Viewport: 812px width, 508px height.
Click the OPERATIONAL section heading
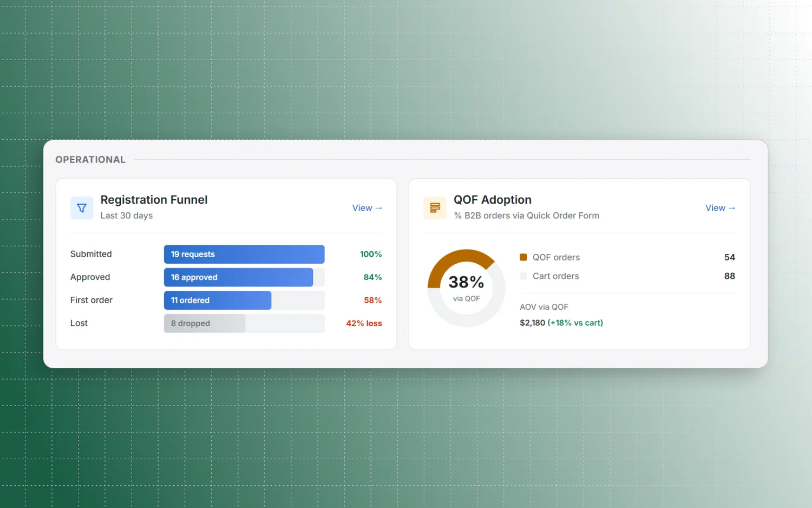(x=90, y=160)
